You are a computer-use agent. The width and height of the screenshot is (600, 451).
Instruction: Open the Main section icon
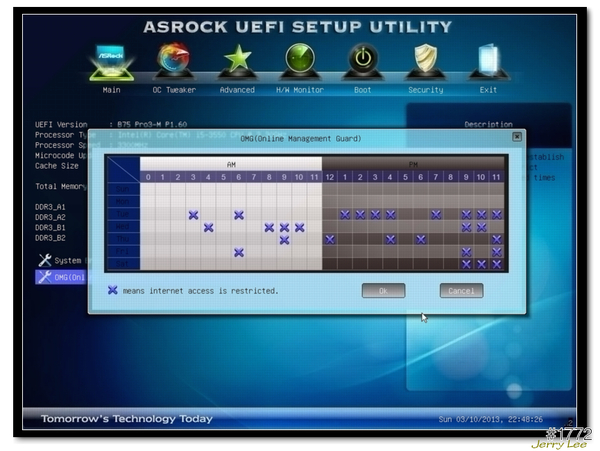(x=111, y=62)
